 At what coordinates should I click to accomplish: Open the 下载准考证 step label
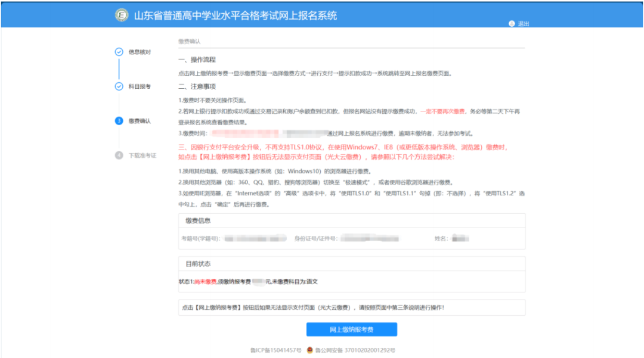pos(142,155)
